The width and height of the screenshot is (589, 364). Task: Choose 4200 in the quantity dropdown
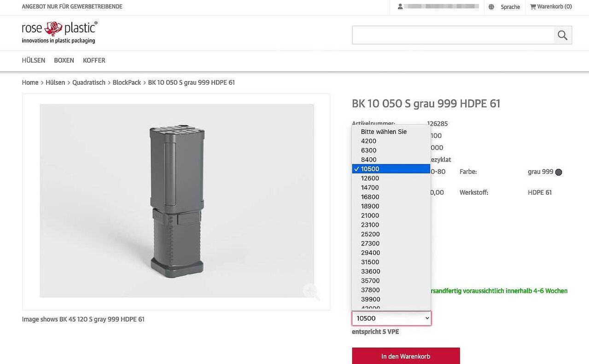[368, 141]
